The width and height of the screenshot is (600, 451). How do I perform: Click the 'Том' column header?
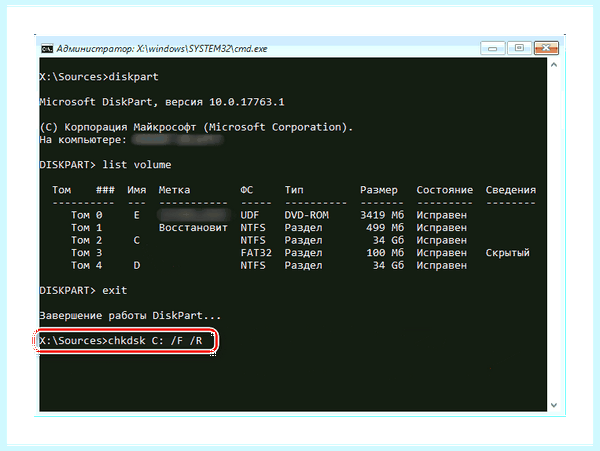point(62,190)
